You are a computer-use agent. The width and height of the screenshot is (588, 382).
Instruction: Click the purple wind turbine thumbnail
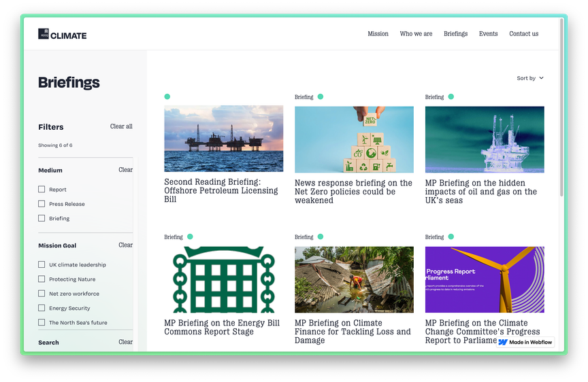(485, 279)
